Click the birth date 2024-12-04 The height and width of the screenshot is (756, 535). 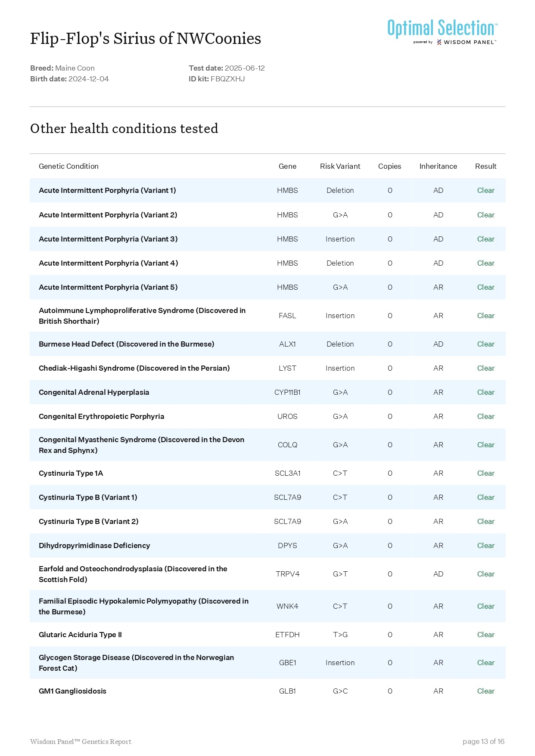(x=88, y=79)
